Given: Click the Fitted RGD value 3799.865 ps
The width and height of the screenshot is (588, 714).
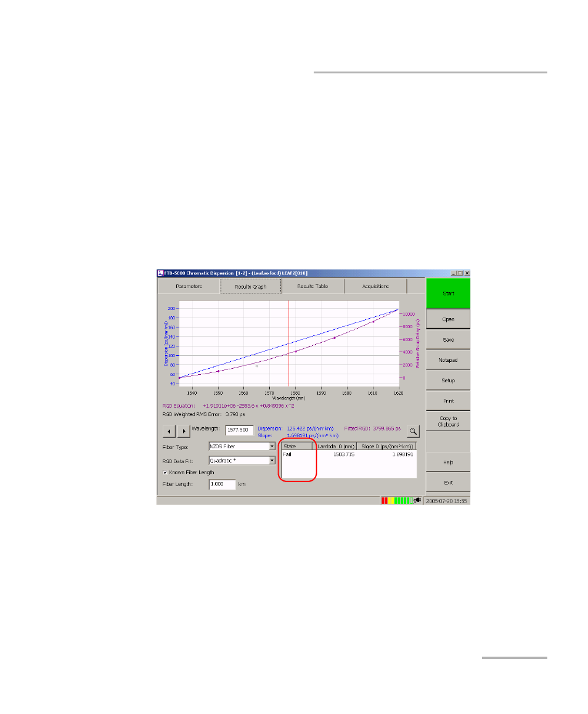Looking at the screenshot, I should (x=387, y=429).
